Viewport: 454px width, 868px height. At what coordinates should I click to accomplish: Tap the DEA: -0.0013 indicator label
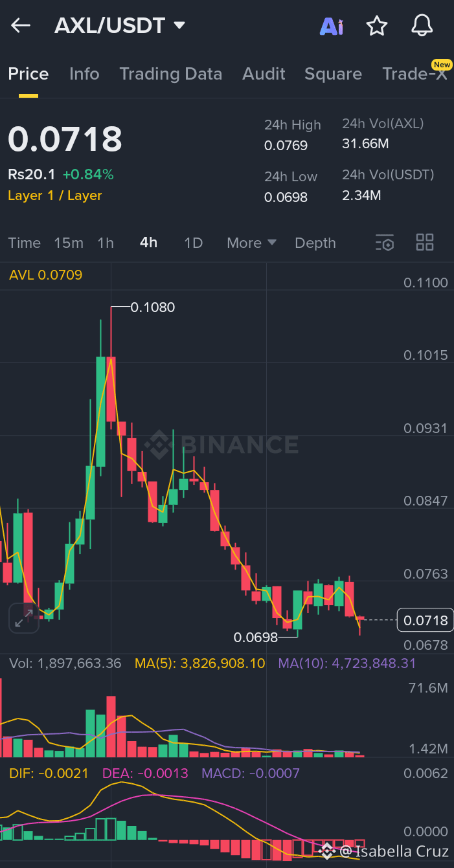coord(145,773)
